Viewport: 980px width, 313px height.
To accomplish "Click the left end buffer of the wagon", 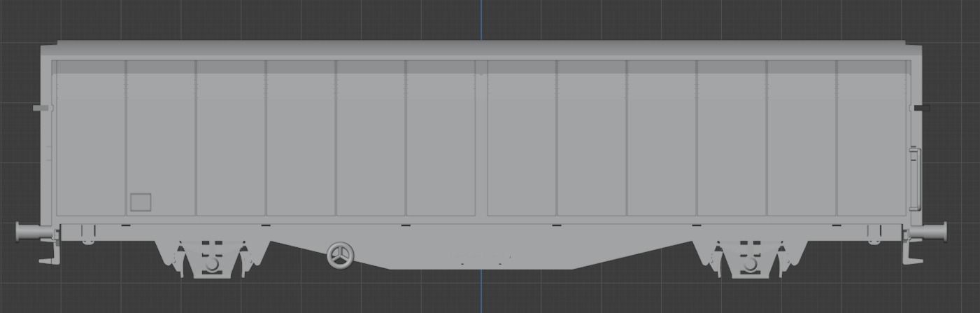I will tap(33, 232).
